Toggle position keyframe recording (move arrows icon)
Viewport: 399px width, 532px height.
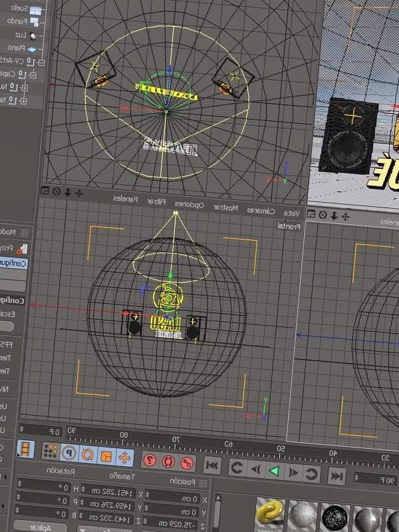tap(124, 458)
